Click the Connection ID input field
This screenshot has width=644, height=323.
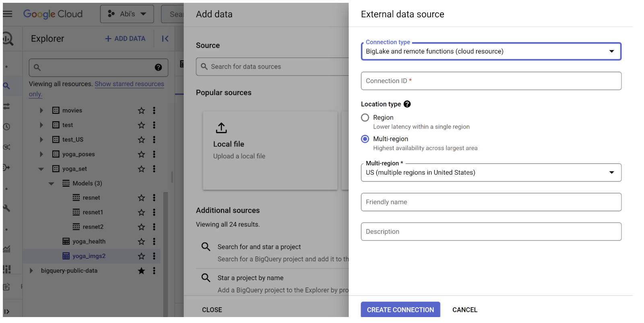491,81
